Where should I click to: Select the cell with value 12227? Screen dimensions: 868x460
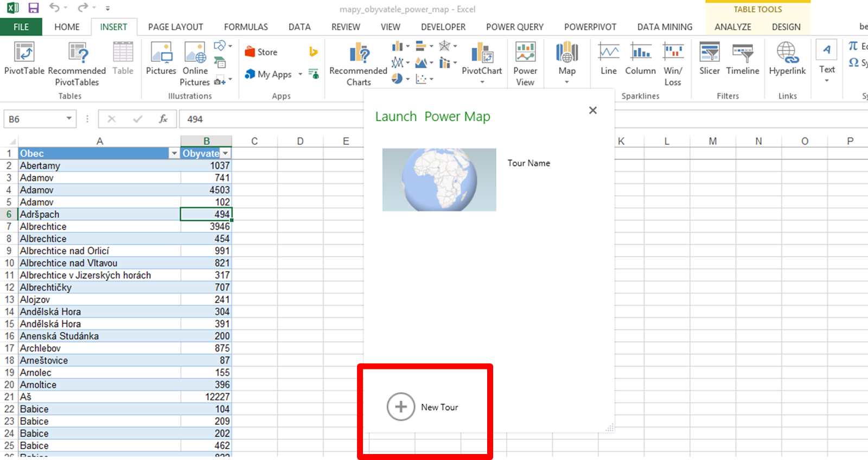pos(206,397)
